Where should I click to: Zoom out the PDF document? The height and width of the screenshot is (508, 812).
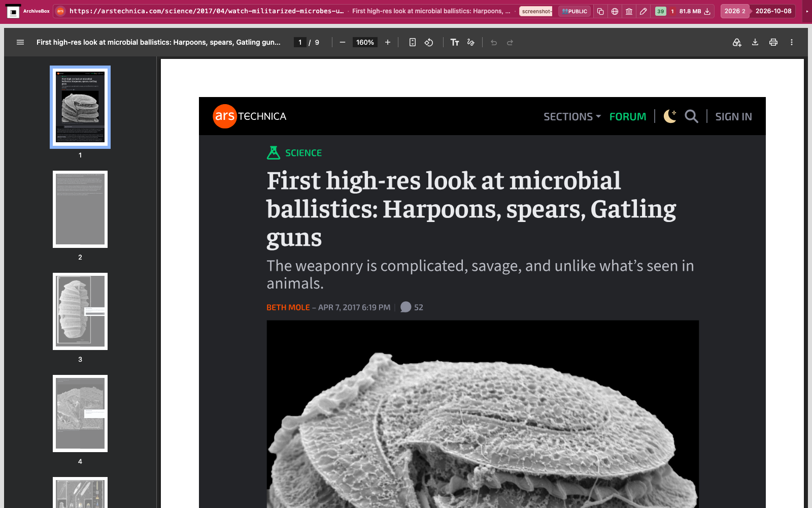pyautogui.click(x=343, y=42)
